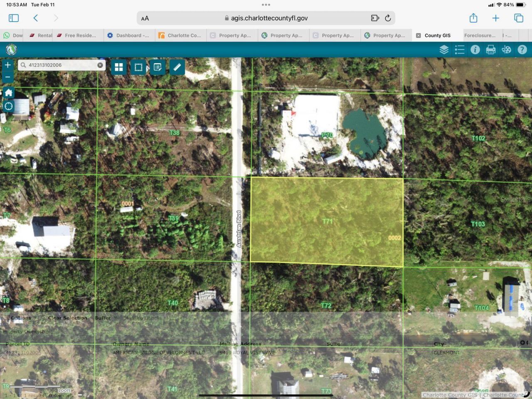This screenshot has height=399, width=532.
Task: Open the identify information tool
Action: coord(475,50)
